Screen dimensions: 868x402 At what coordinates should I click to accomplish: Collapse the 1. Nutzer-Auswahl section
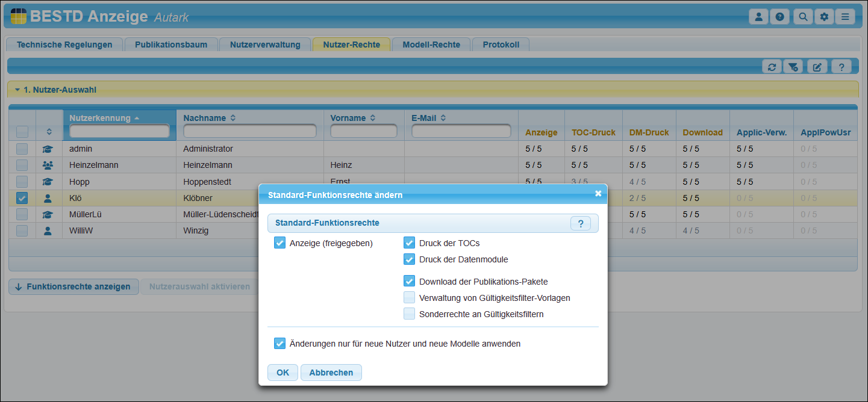[17, 90]
